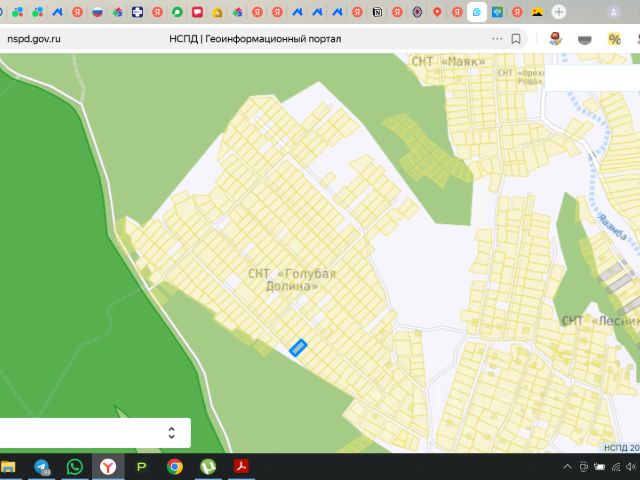Click the СНТ «Голубая Долина» map label

pyautogui.click(x=292, y=280)
